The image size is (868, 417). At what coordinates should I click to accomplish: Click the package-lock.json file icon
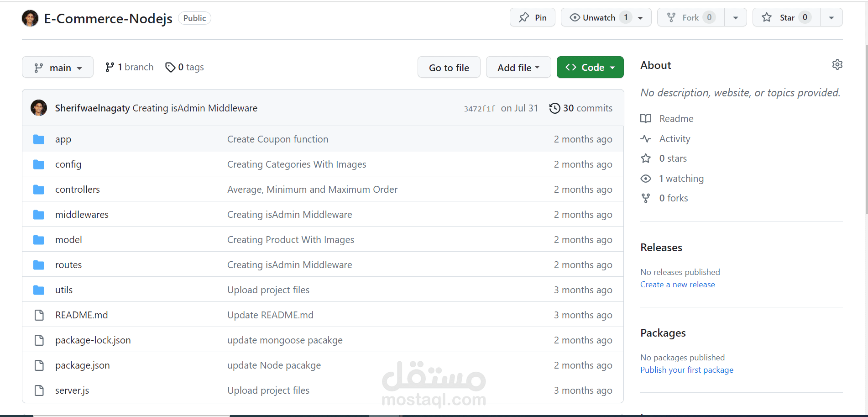[x=39, y=340]
